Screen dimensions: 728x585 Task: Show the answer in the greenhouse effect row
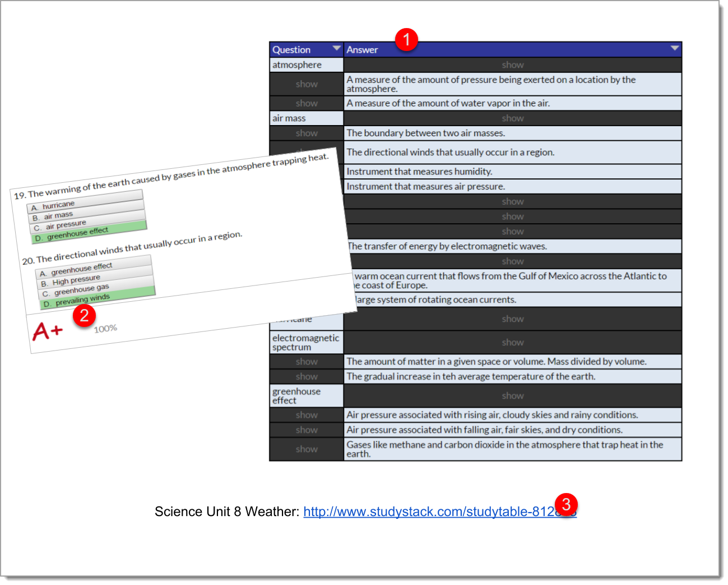coord(512,395)
